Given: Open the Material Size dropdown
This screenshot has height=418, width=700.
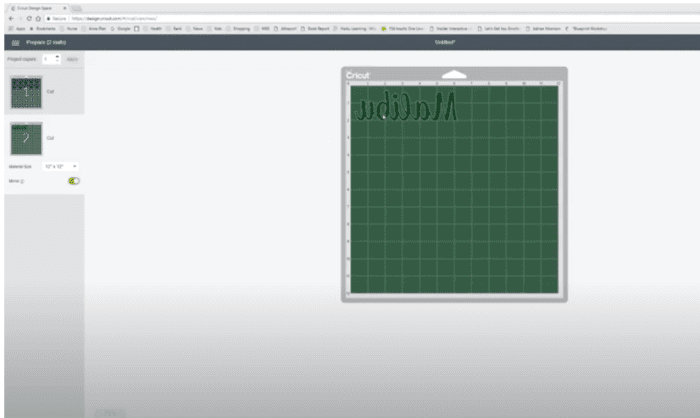Looking at the screenshot, I should pyautogui.click(x=61, y=167).
